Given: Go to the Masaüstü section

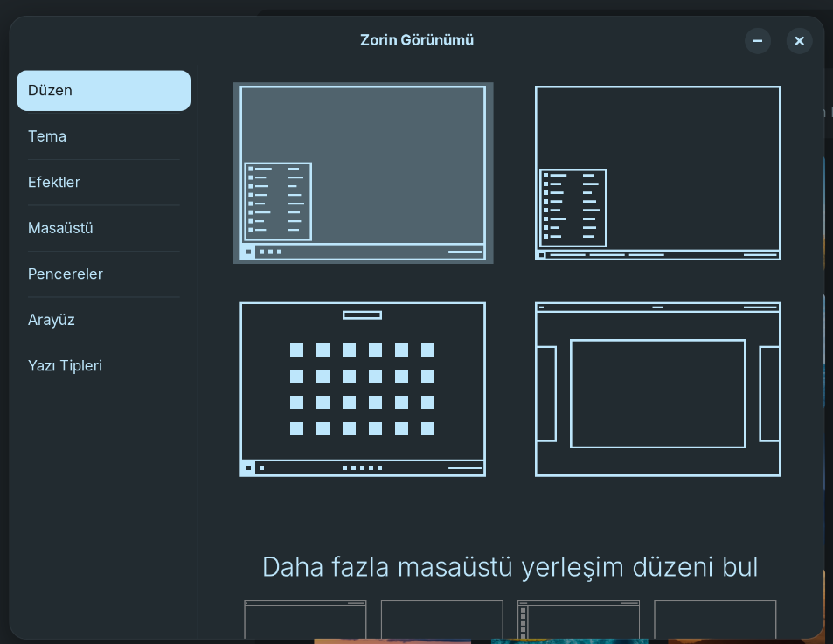Looking at the screenshot, I should [x=104, y=228].
